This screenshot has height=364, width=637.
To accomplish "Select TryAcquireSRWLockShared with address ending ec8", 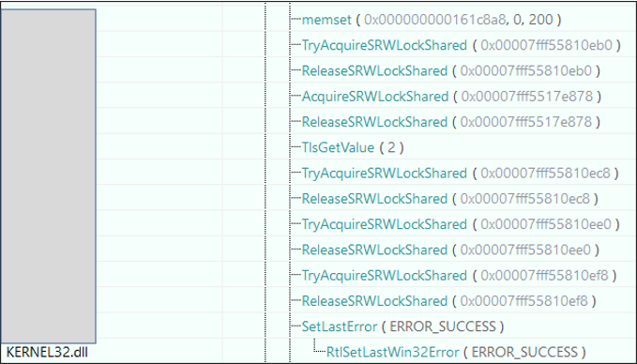I will 461,173.
